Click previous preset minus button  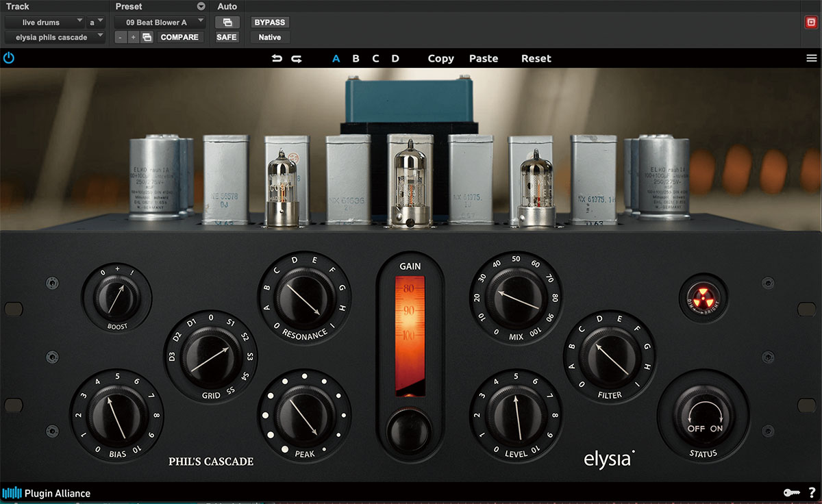tap(121, 38)
